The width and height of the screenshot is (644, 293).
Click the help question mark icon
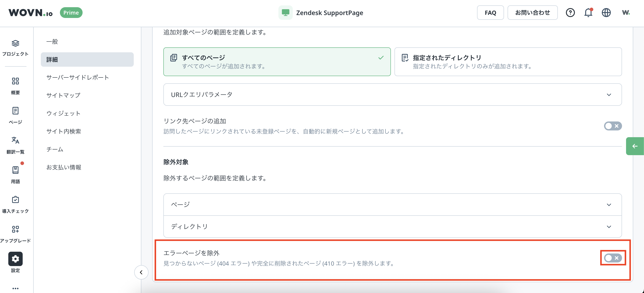(570, 13)
